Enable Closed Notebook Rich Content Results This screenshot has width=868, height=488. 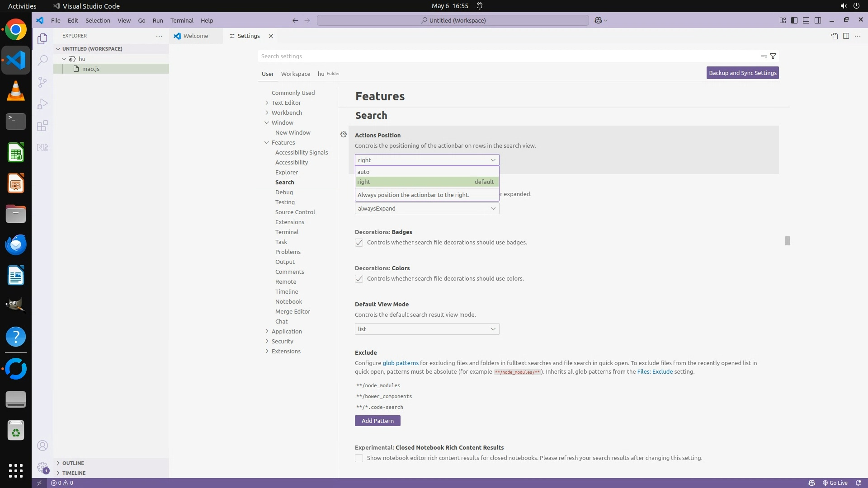click(359, 458)
